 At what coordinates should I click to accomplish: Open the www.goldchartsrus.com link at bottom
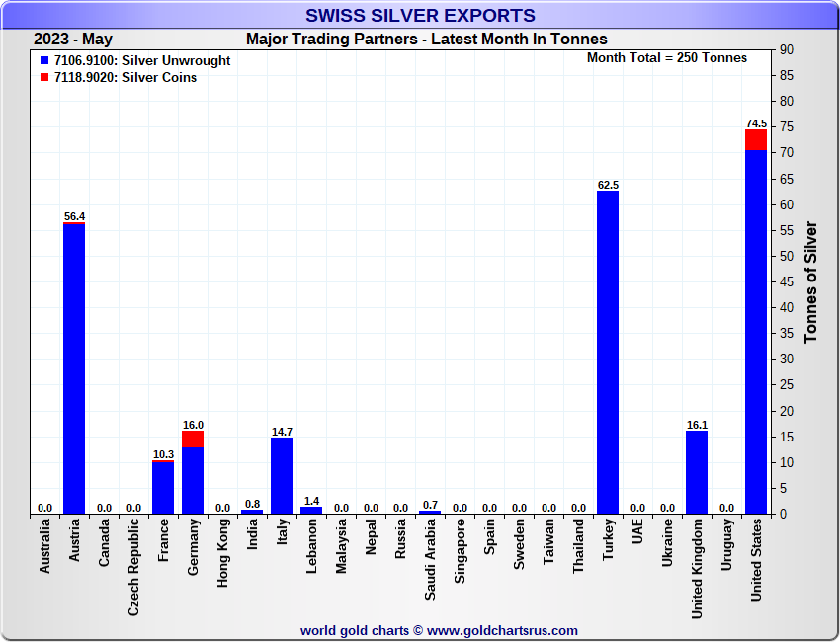click(502, 630)
